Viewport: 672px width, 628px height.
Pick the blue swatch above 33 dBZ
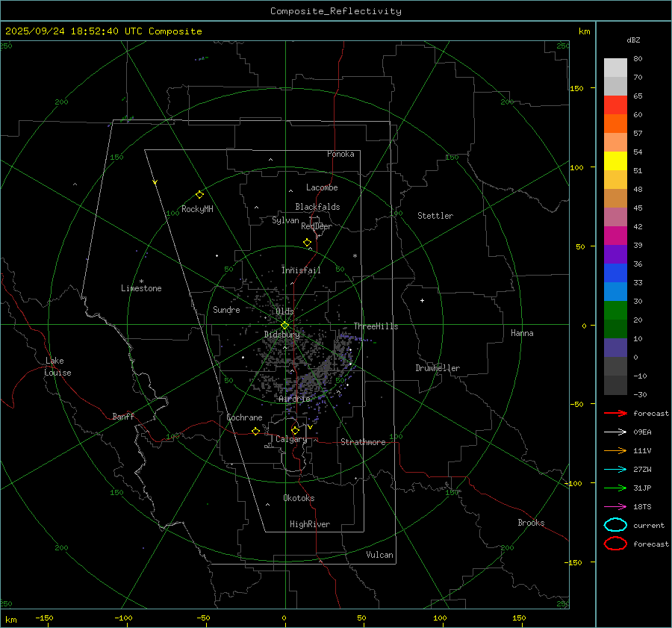coord(615,273)
